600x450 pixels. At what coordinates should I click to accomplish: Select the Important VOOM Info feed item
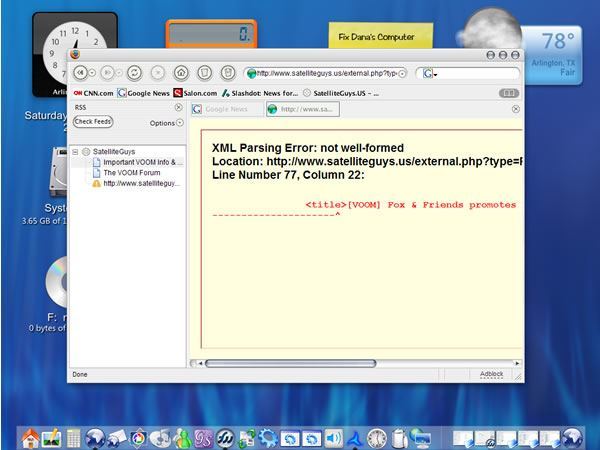pos(138,162)
